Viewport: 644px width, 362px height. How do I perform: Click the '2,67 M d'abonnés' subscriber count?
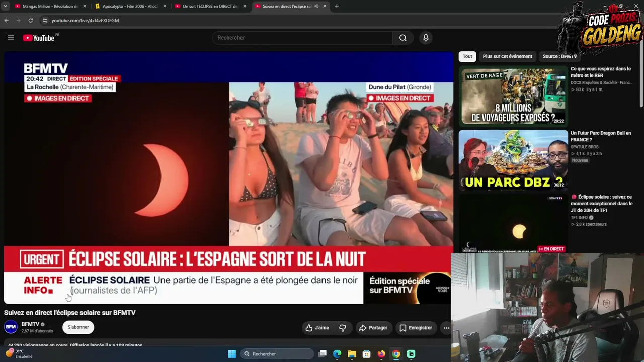[37, 331]
